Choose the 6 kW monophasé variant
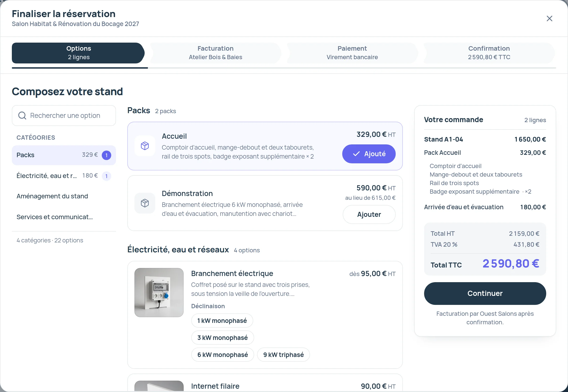Image resolution: width=568 pixels, height=392 pixels. click(x=222, y=355)
